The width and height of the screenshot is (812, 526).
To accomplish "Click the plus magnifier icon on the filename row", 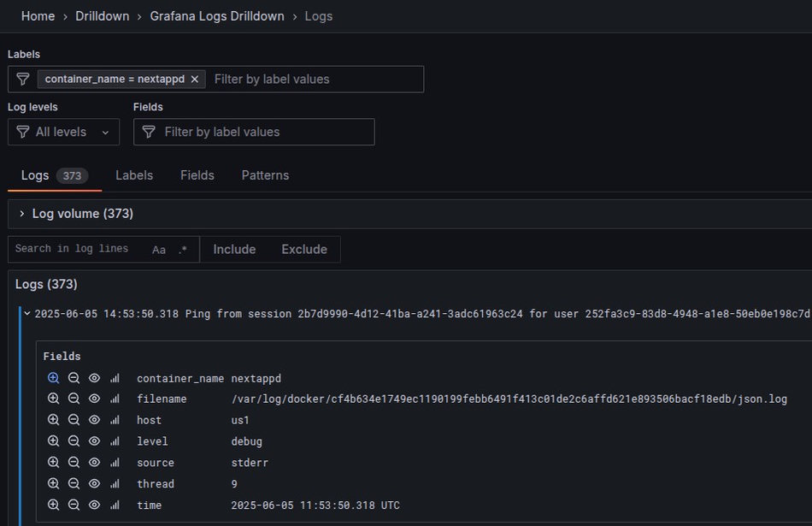I will [53, 399].
